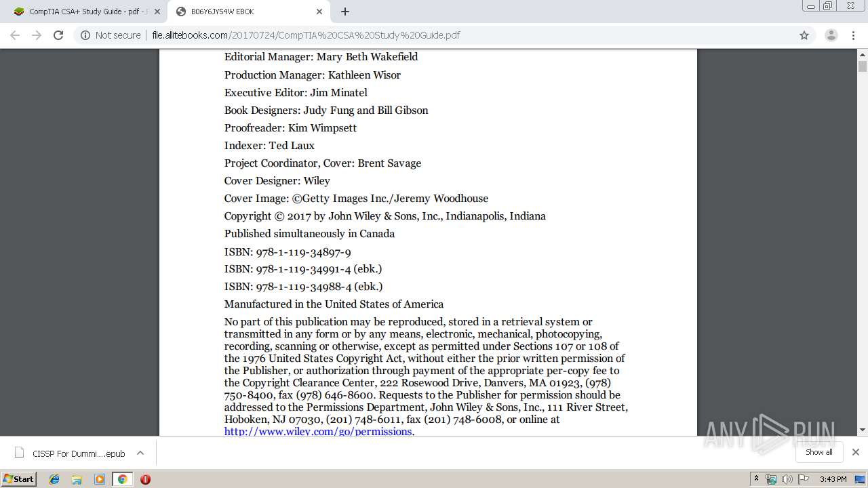Show all downloads

818,452
